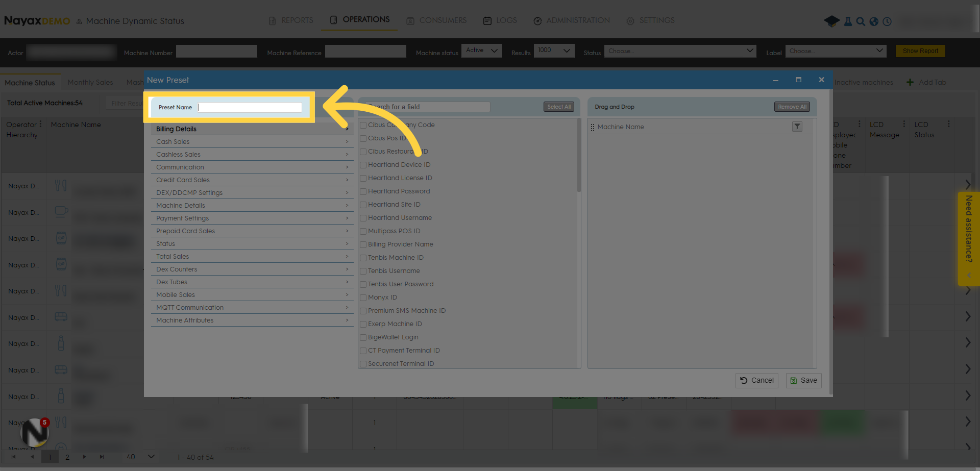Expand the Payment Settings category
This screenshot has height=471, width=980.
tap(252, 218)
